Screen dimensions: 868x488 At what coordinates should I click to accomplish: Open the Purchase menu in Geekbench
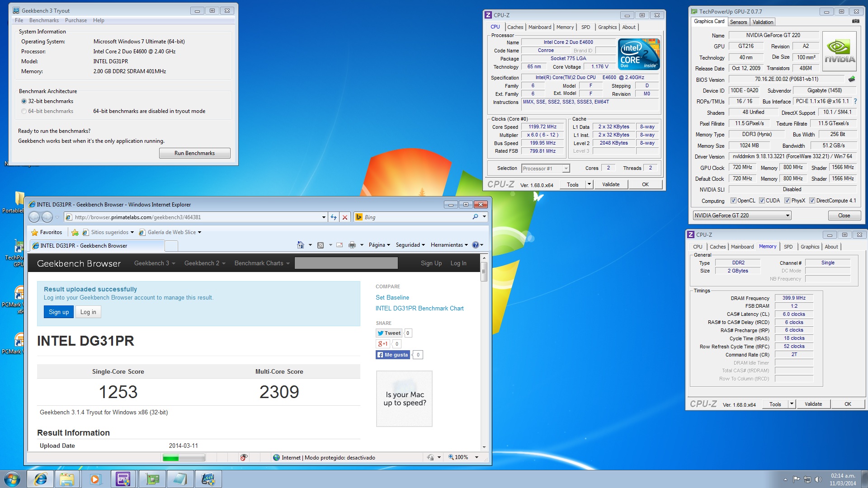coord(76,20)
